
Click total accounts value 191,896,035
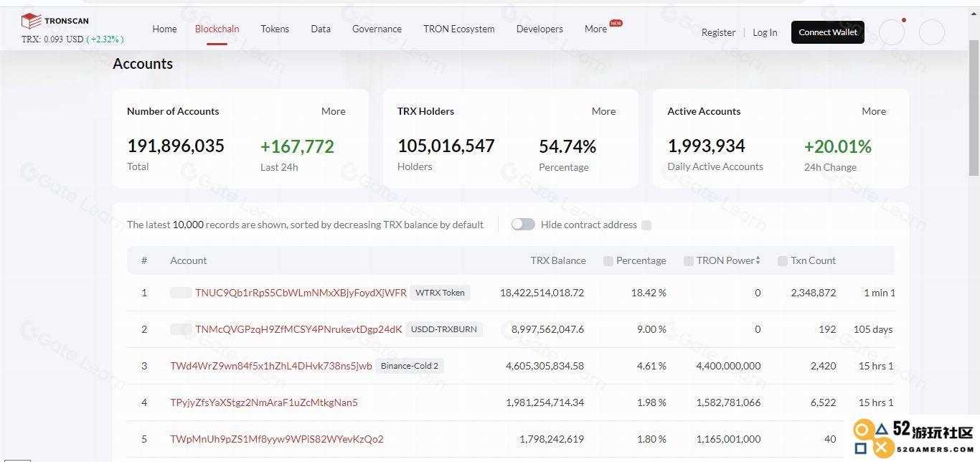tap(176, 146)
